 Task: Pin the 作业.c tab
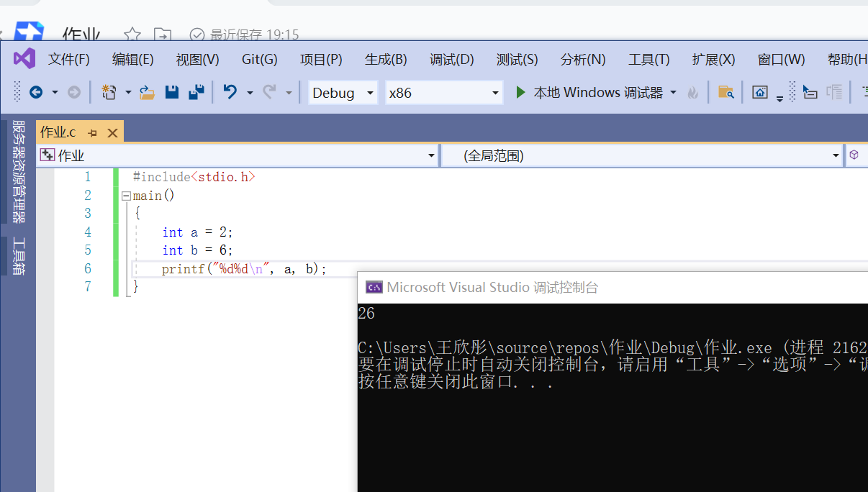[x=93, y=133]
